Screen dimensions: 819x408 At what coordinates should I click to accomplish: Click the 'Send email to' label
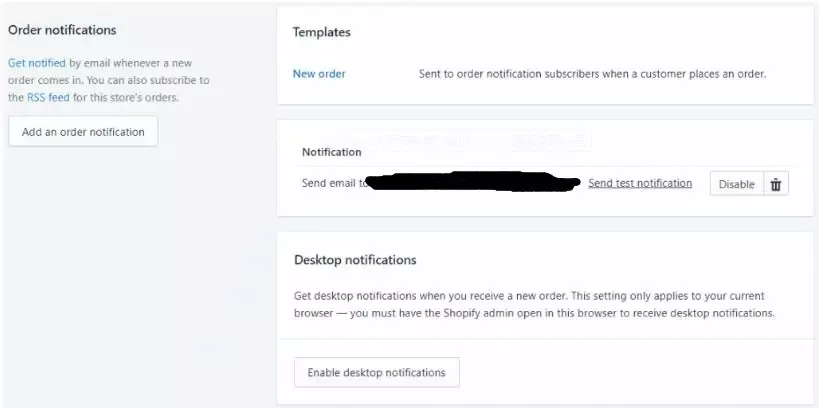(x=335, y=183)
